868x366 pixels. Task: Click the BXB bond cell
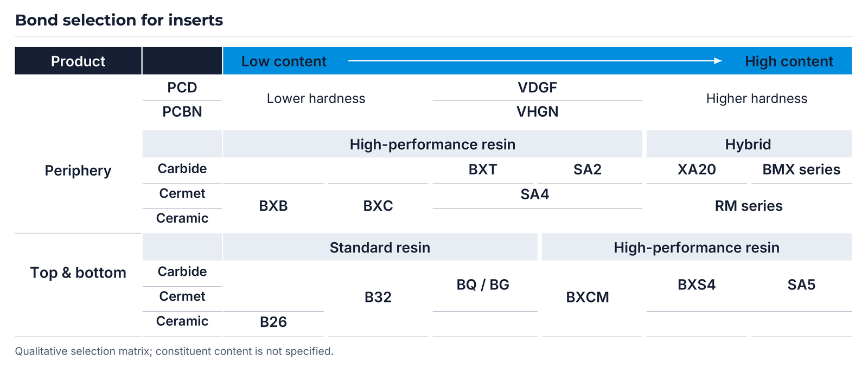[273, 206]
